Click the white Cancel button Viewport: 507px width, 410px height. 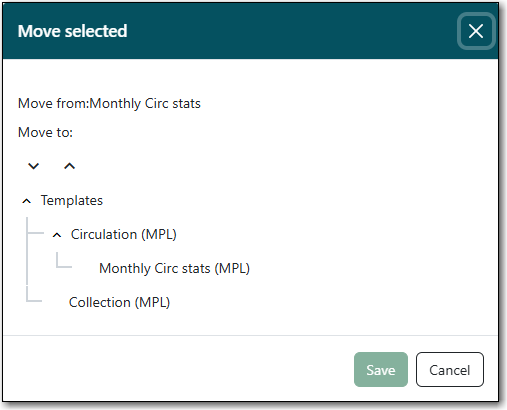coord(450,370)
